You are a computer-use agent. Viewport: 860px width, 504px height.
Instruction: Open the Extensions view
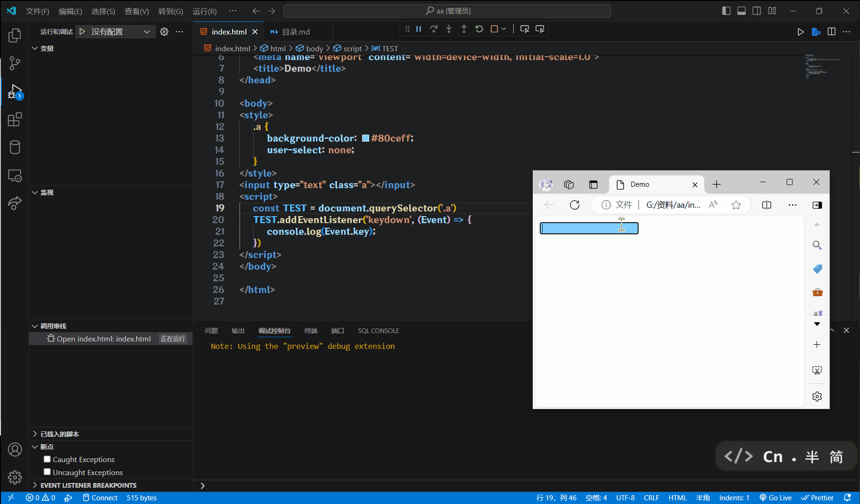point(15,120)
